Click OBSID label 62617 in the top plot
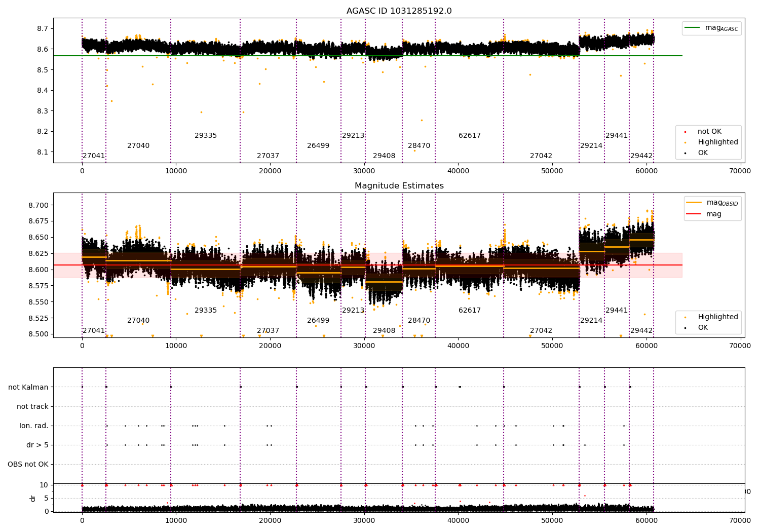 click(470, 136)
